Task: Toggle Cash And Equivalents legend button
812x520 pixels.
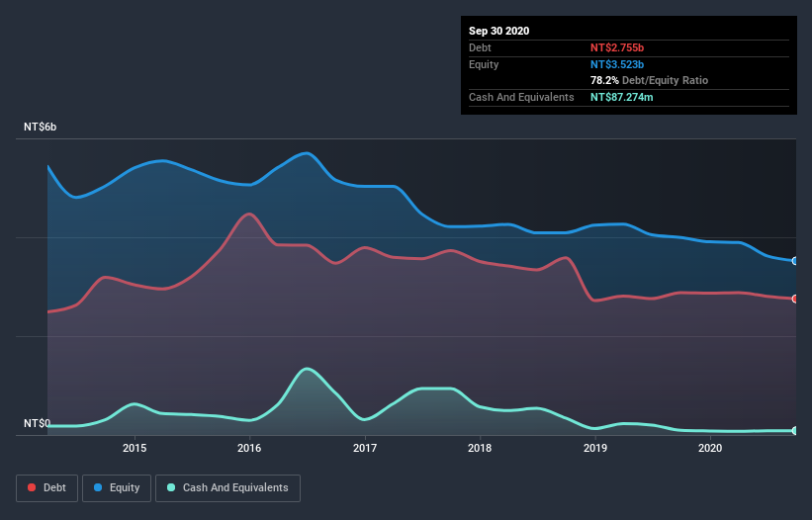Action: 227,488
